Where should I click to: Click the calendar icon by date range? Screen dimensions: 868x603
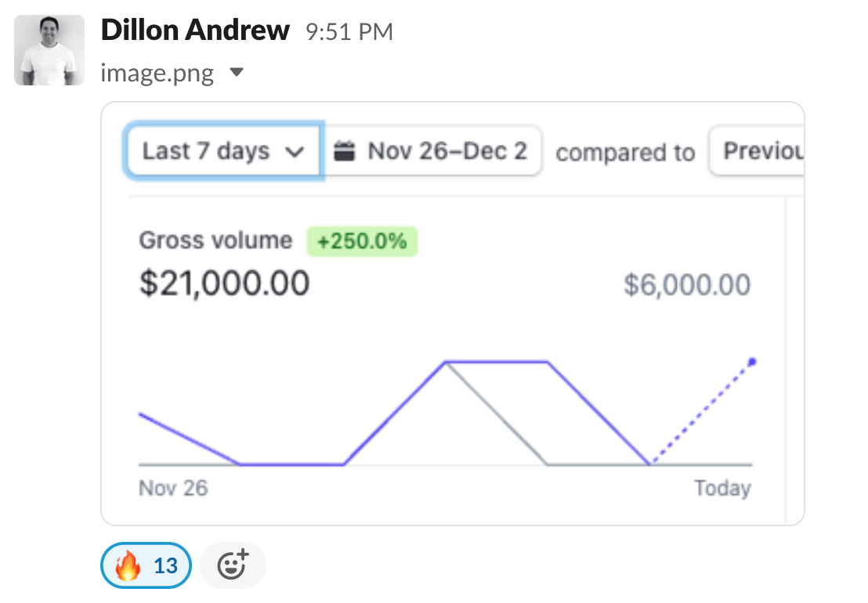coord(344,150)
